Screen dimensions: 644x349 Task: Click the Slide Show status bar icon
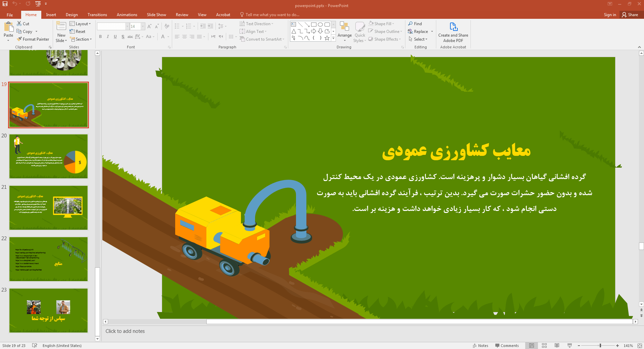569,345
